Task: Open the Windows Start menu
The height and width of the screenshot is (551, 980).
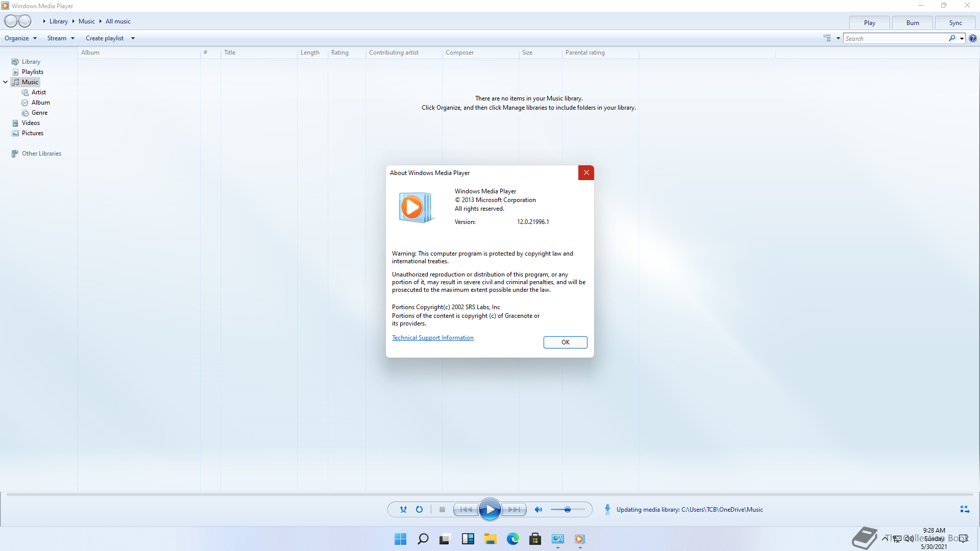Action: point(401,539)
